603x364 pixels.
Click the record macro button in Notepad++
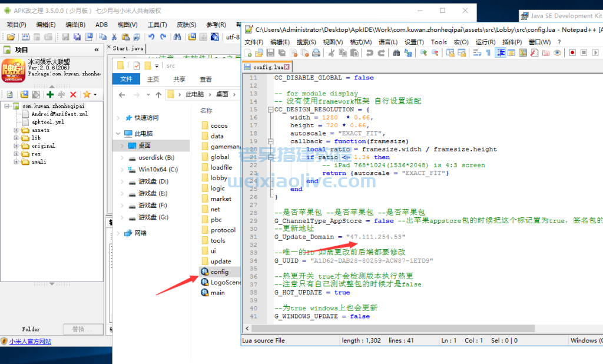[572, 53]
